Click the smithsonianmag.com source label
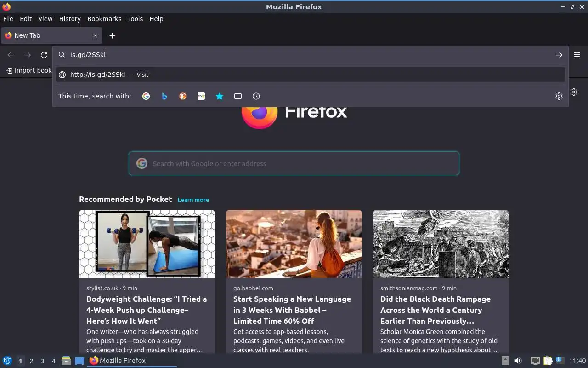Viewport: 588px width, 368px height. click(409, 288)
